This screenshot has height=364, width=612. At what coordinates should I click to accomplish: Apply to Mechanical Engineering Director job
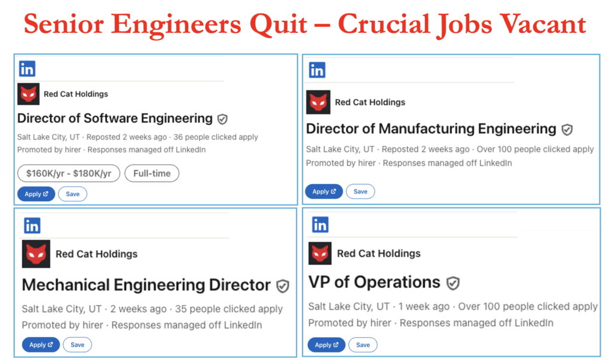click(x=41, y=345)
